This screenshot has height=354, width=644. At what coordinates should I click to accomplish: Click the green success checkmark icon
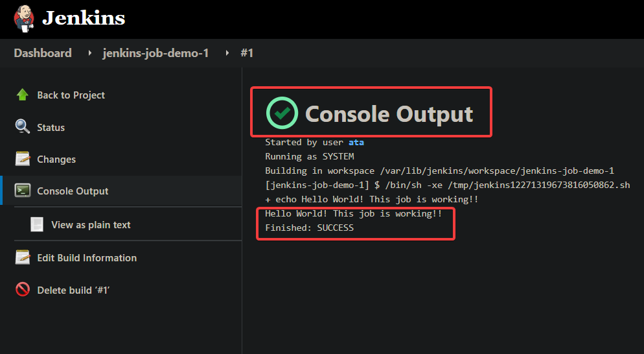tap(282, 113)
